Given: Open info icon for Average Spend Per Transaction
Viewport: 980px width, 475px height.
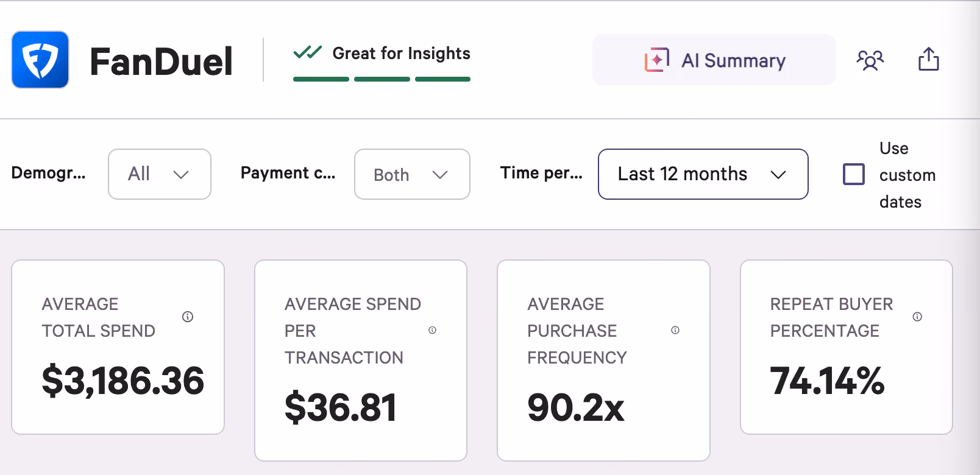Looking at the screenshot, I should 432,330.
